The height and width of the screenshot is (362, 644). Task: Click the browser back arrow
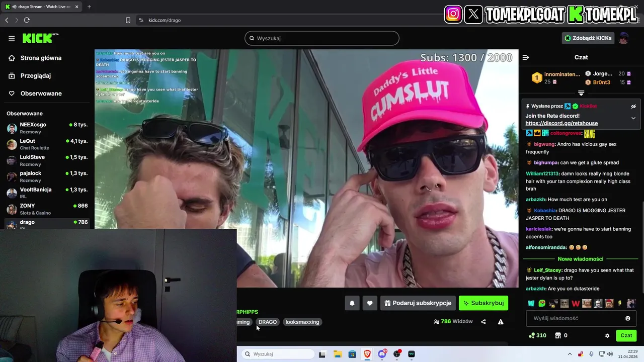tap(7, 20)
